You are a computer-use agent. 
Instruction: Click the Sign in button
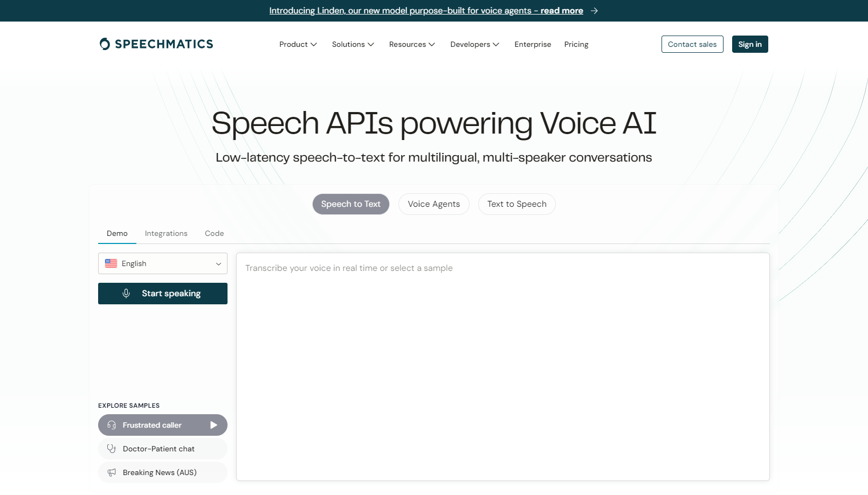(750, 44)
